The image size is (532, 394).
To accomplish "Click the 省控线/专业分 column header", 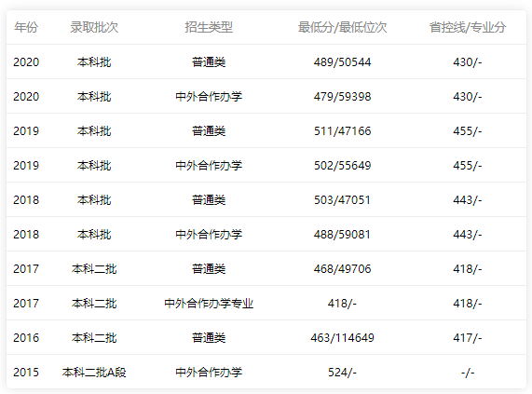I will click(468, 27).
